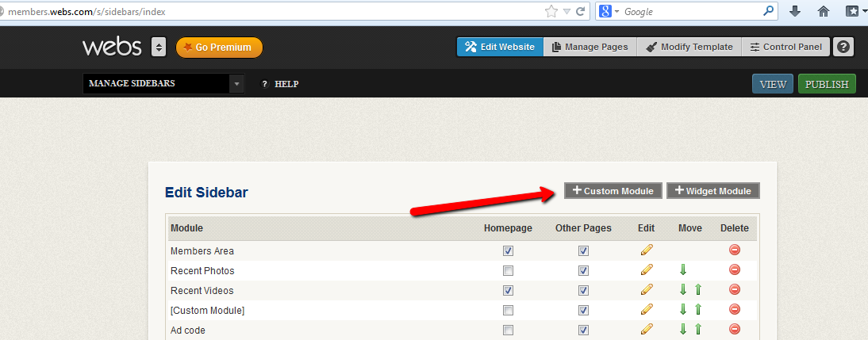Uncheck Other Pages for Ad code
The height and width of the screenshot is (340, 868).
pos(583,330)
